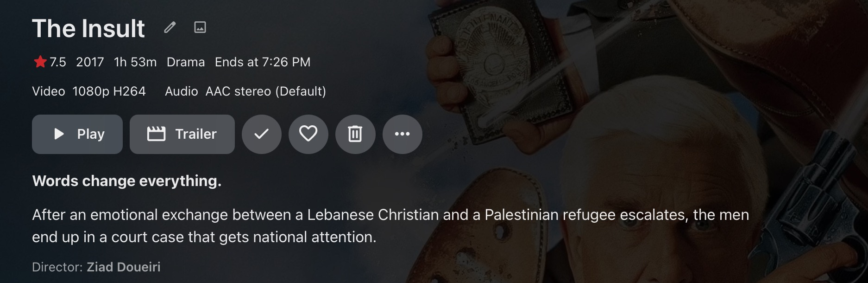
Task: Toggle the heart favorite button
Action: pyautogui.click(x=308, y=134)
